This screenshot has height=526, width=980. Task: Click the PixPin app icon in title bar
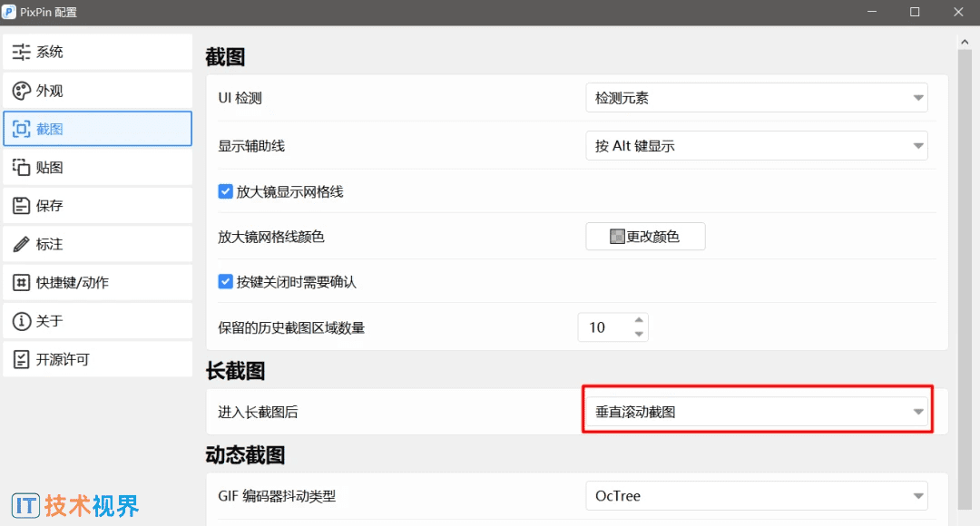(9, 12)
